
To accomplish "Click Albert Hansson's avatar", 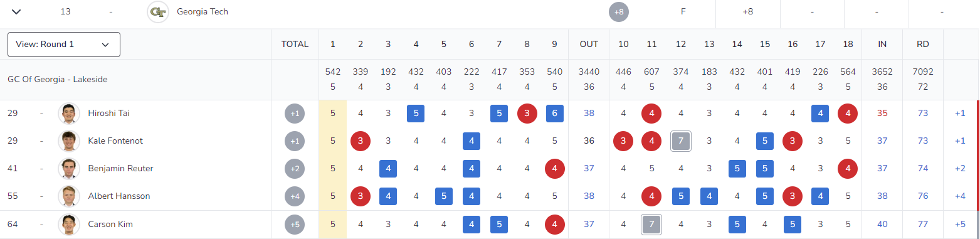I will tap(68, 196).
